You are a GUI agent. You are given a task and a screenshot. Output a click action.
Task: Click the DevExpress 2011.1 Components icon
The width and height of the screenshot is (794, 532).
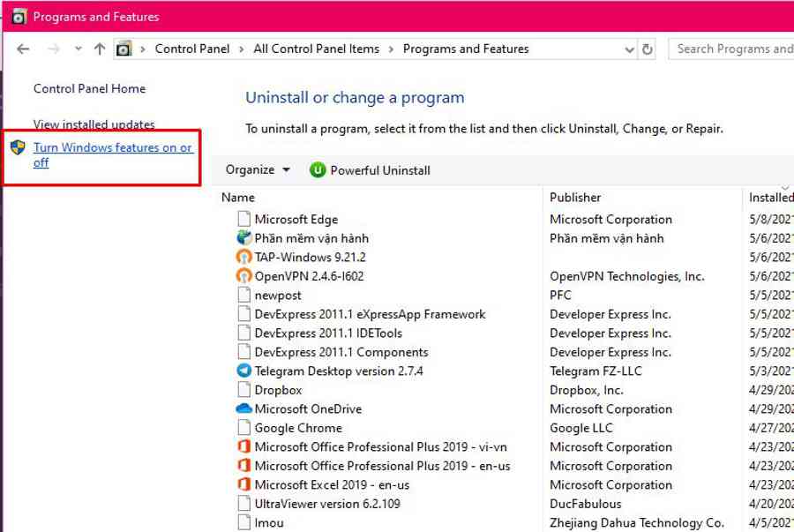244,352
